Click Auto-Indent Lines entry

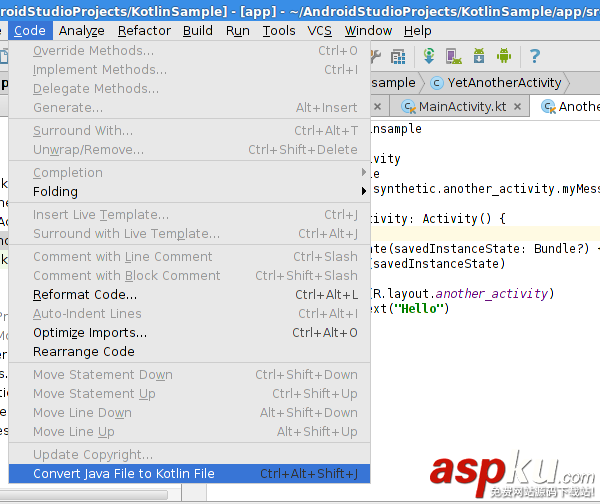point(189,313)
